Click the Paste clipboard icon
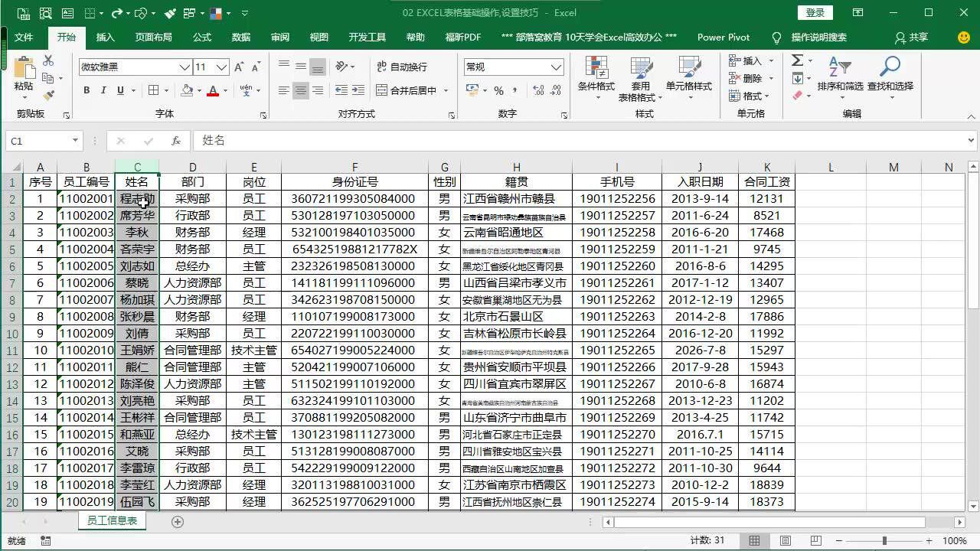The height and width of the screenshot is (551, 980). coord(24,68)
